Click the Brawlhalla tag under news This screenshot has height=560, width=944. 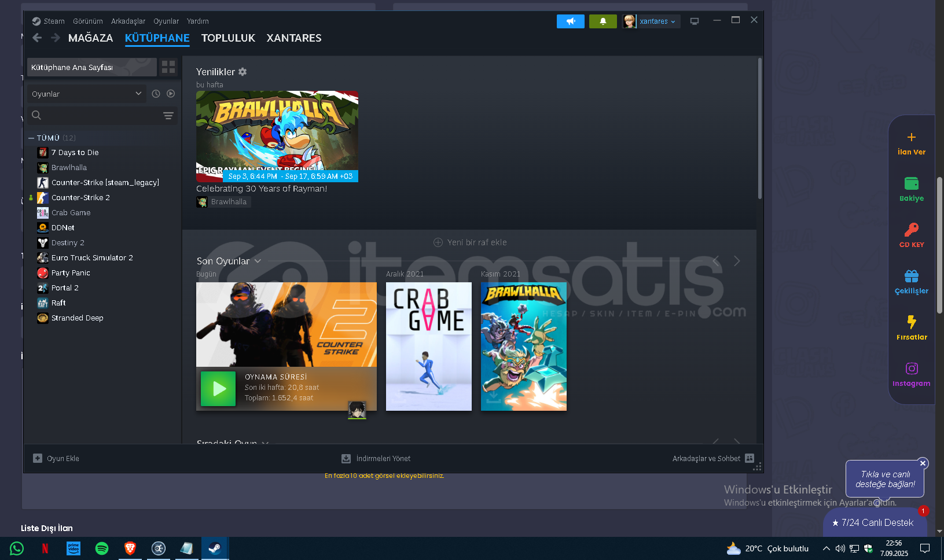tap(223, 202)
